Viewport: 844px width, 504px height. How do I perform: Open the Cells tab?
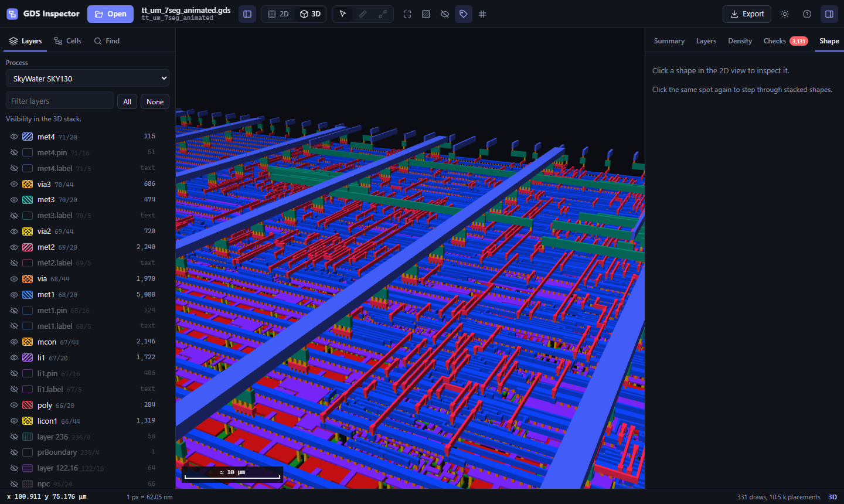[67, 41]
